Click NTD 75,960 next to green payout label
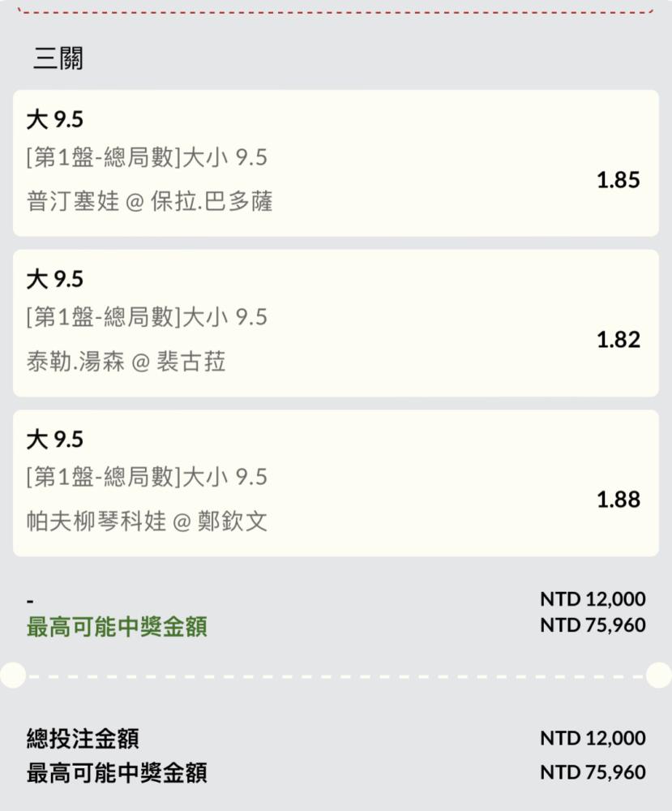Screen dimensions: 672x811 point(593,624)
